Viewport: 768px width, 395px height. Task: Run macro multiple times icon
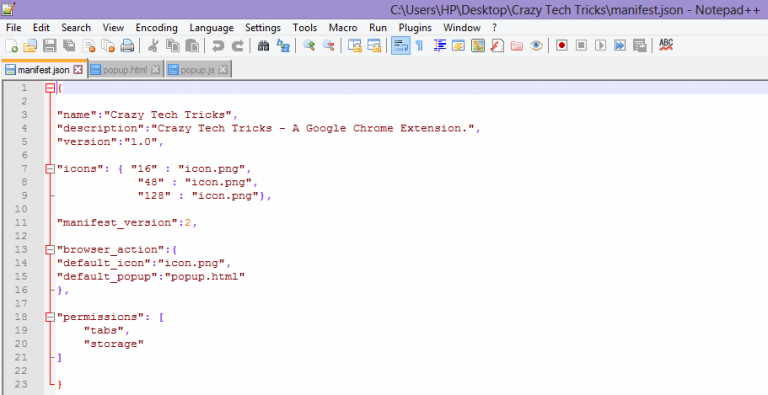tap(620, 46)
